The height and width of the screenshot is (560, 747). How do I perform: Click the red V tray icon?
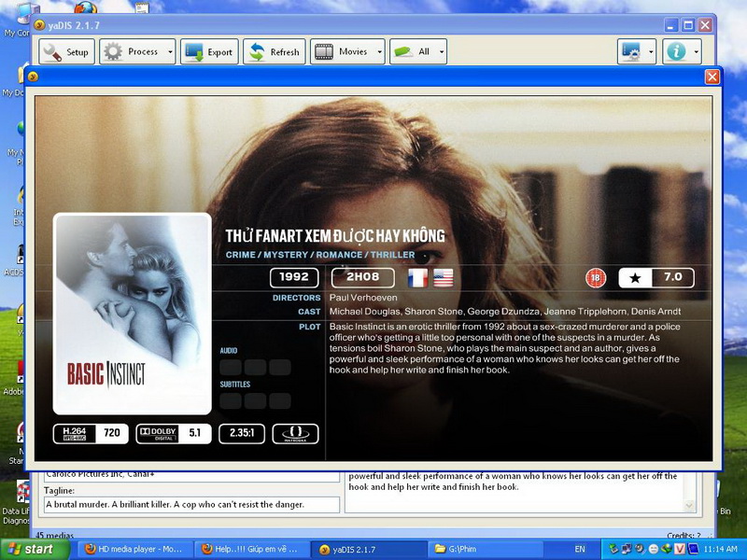click(x=680, y=549)
